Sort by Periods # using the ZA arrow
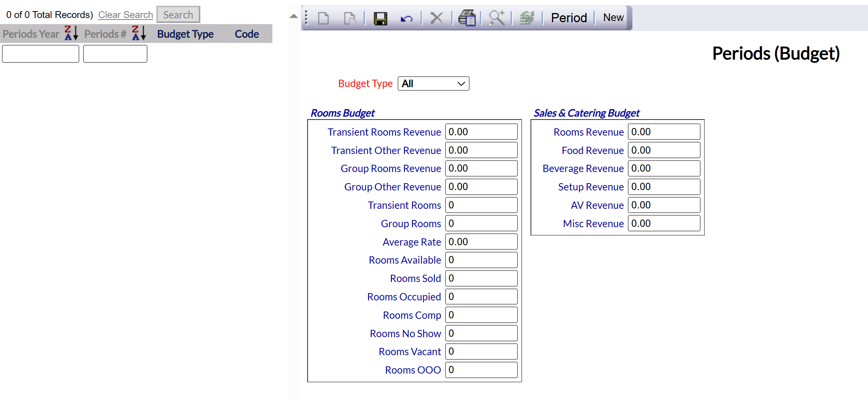Screen dimensions: 868x400 (139, 33)
